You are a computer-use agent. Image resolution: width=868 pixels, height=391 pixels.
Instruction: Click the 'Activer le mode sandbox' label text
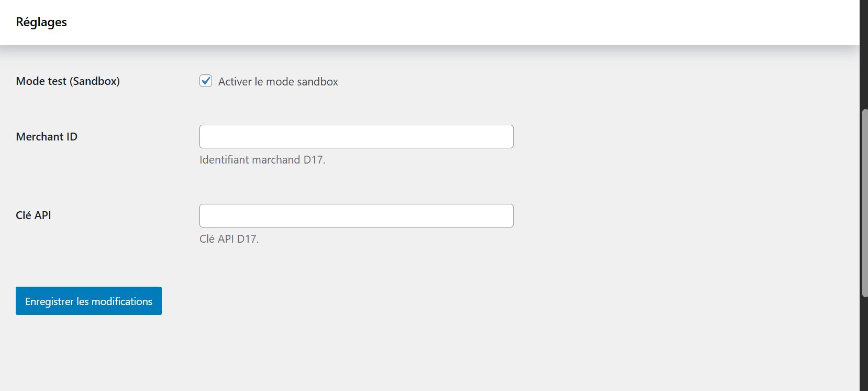277,82
